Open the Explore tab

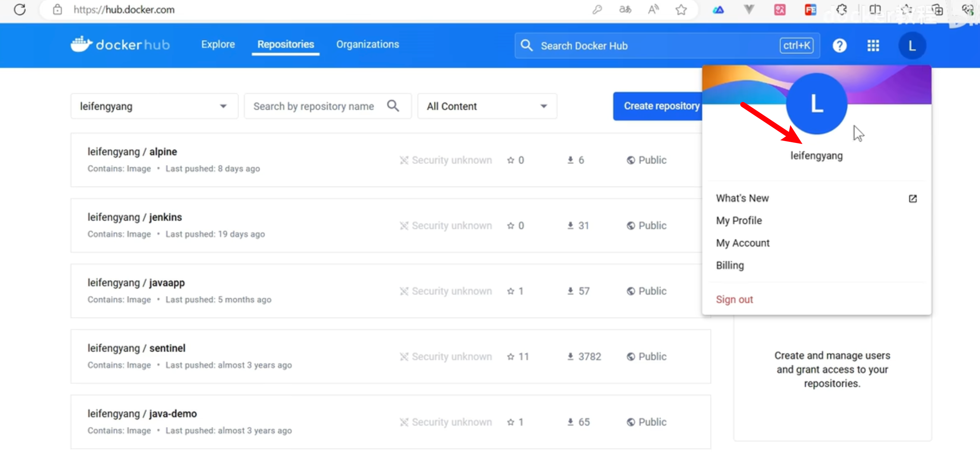click(x=218, y=44)
